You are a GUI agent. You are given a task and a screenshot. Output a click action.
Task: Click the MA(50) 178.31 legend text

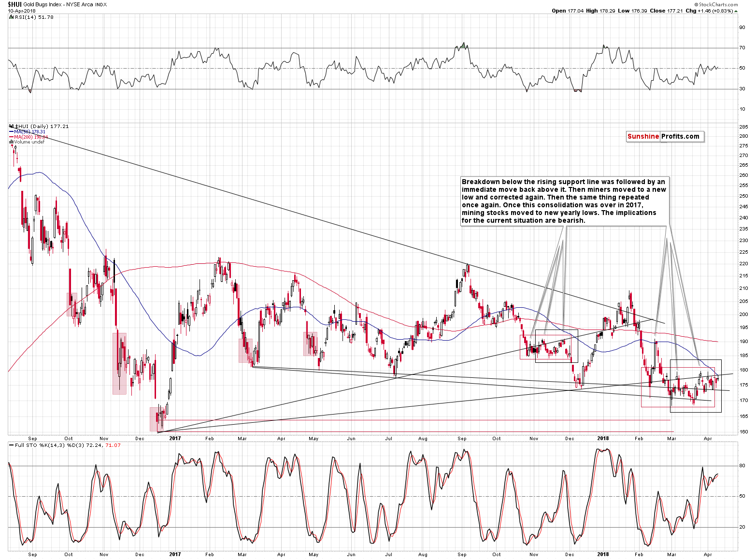pyautogui.click(x=30, y=132)
